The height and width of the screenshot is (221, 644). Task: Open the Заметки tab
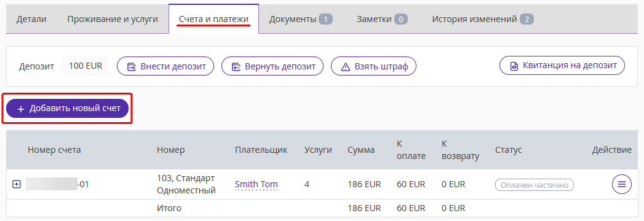[x=382, y=19]
